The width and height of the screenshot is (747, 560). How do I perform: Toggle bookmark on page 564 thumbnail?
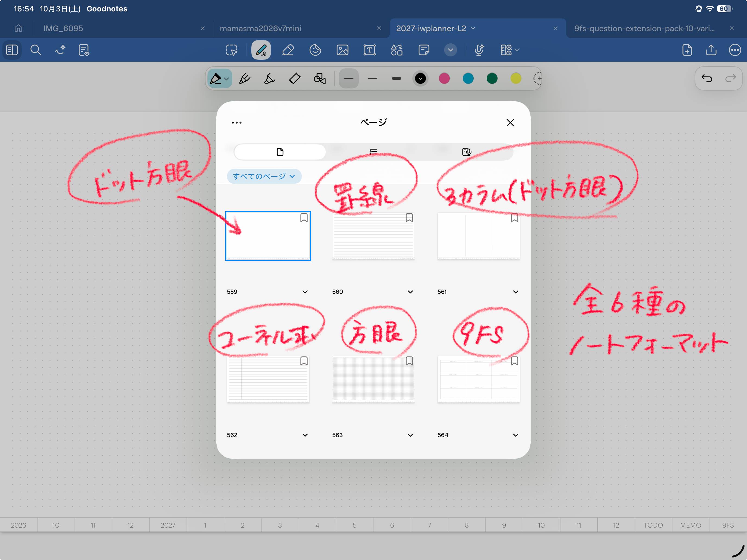coord(515,361)
